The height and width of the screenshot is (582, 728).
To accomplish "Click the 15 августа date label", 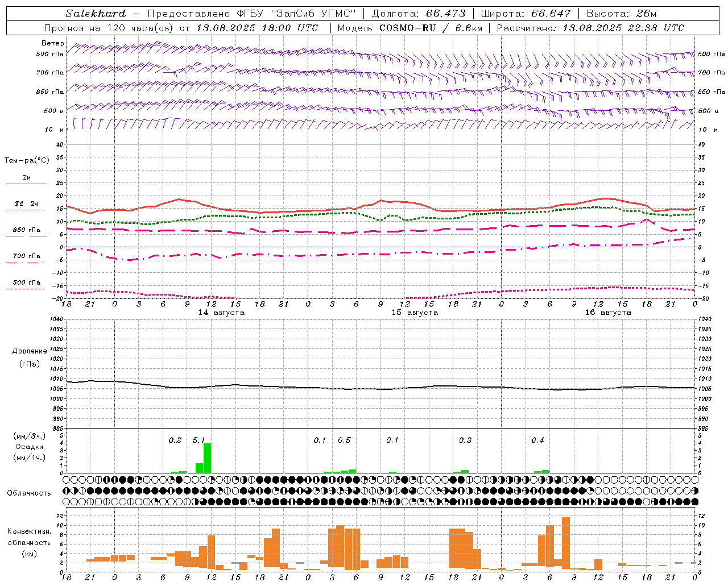I will (x=415, y=313).
